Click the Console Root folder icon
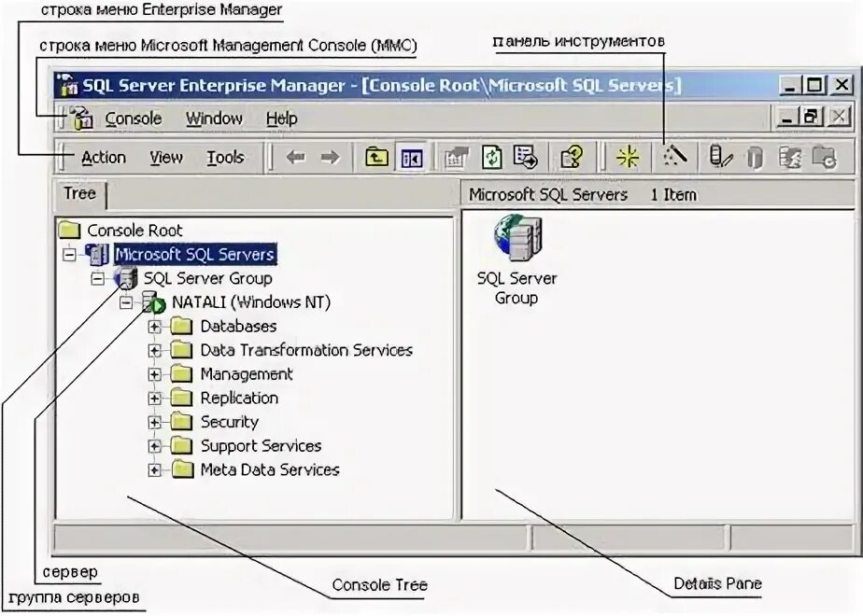This screenshot has height=616, width=863. pos(69,230)
